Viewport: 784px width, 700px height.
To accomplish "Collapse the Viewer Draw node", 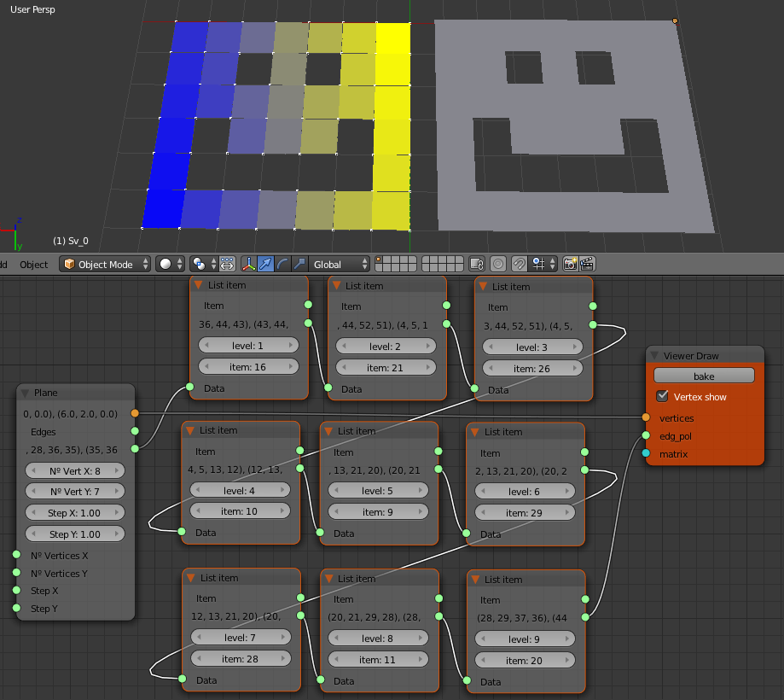I will click(654, 356).
